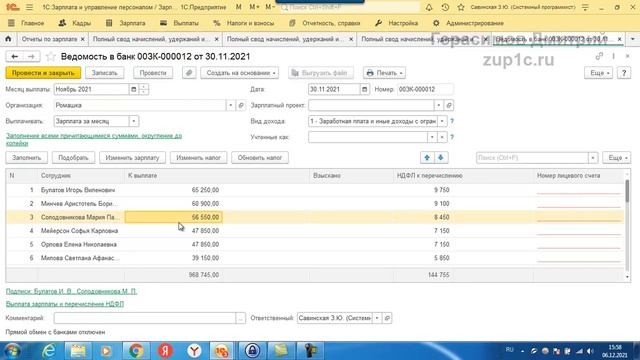This screenshot has height=360, width=640.
Task: Open calendar for Месяц выплаты
Action: pyautogui.click(x=133, y=89)
